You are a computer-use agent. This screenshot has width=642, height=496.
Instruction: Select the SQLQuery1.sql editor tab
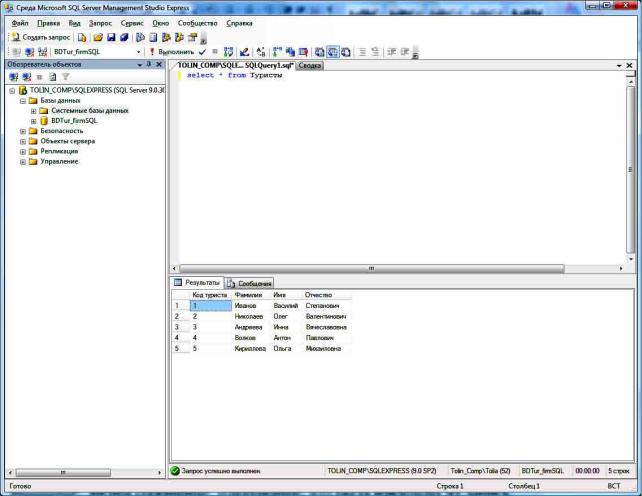(x=235, y=66)
